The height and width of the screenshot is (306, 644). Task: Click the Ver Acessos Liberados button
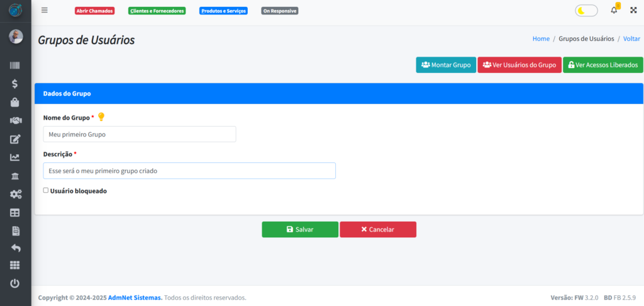coord(602,65)
